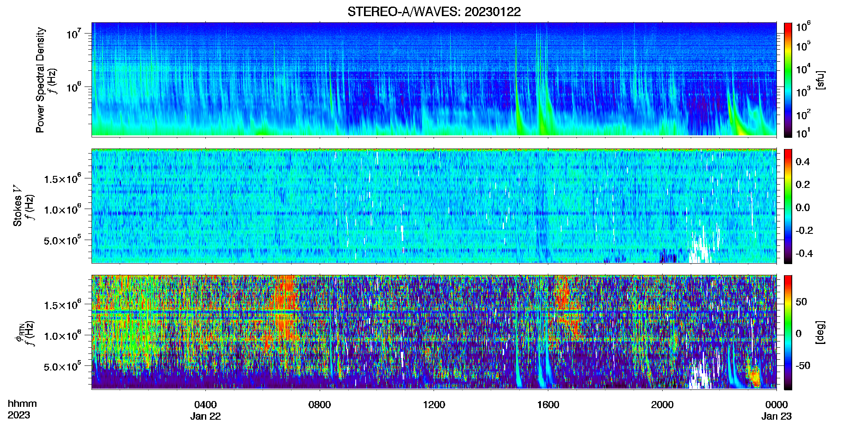The height and width of the screenshot is (447, 868).
Task: Click the Stokes V colorbar
Action: 788,206
